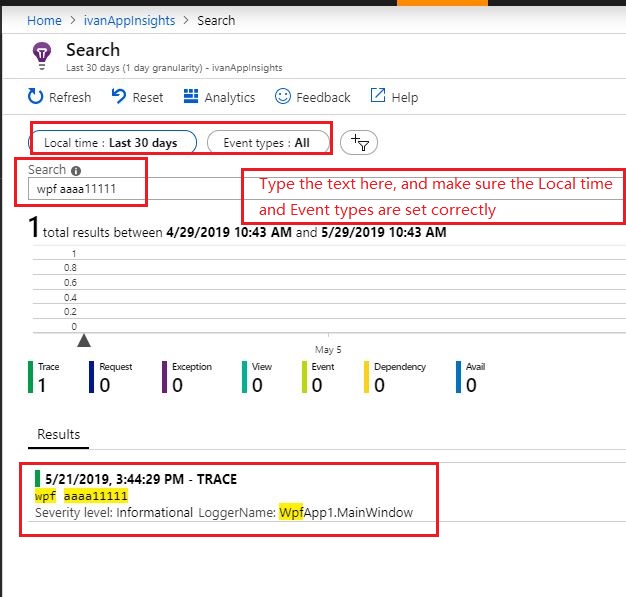
Task: Click Severity level: Informational text
Action: click(114, 513)
